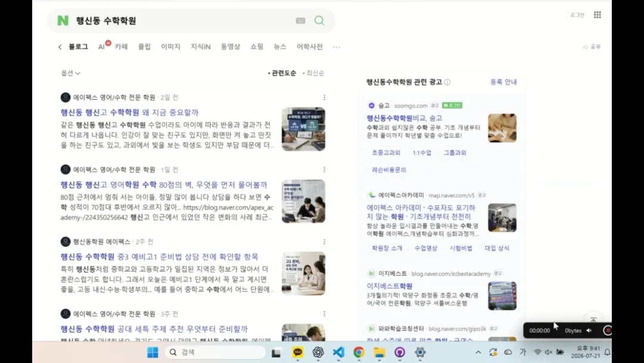The image size is (644, 363).
Task: Select the 동영상 tab
Action: (x=230, y=47)
